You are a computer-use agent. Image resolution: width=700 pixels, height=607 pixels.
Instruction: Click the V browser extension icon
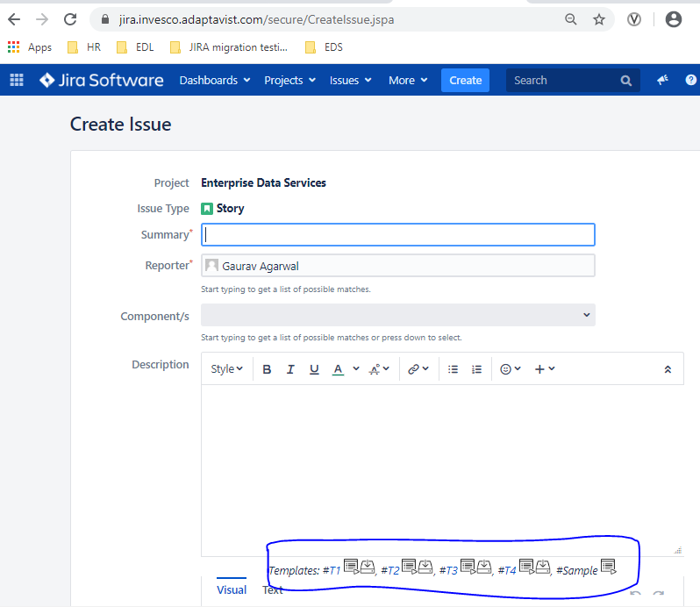pos(634,19)
